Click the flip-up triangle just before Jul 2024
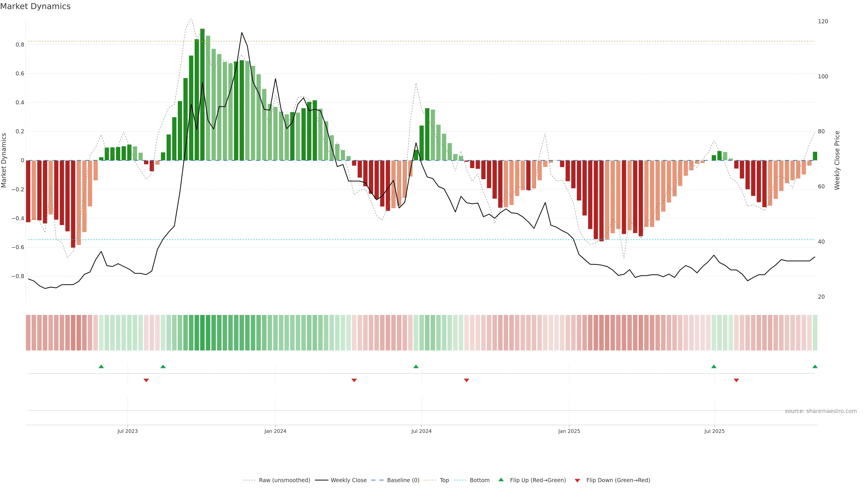Image resolution: width=868 pixels, height=488 pixels. coord(416,366)
